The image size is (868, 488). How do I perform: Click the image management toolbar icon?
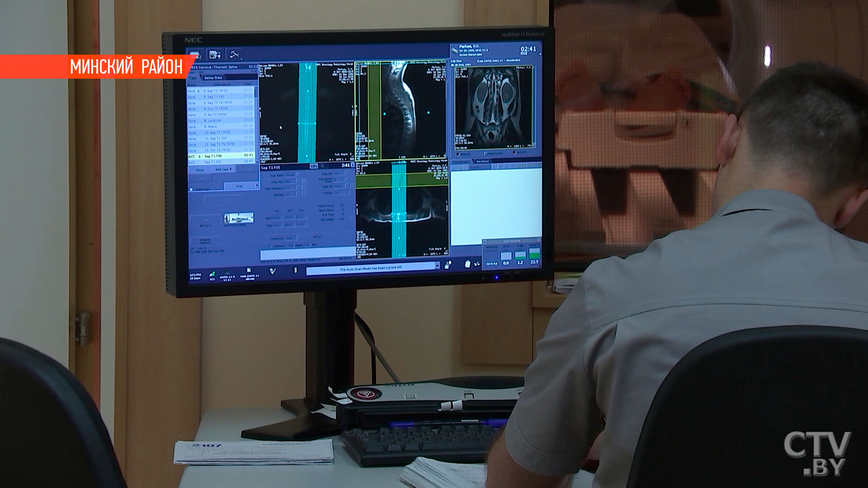214,55
